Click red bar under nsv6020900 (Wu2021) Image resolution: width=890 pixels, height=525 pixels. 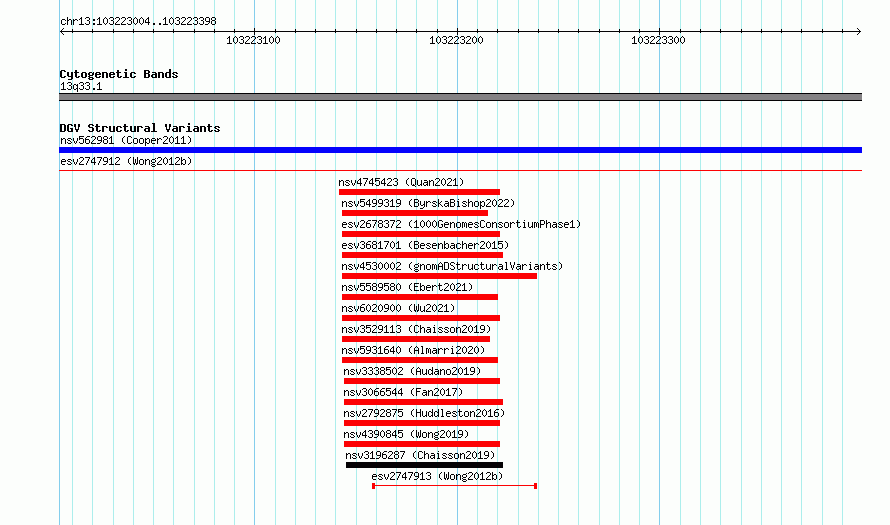pyautogui.click(x=421, y=318)
